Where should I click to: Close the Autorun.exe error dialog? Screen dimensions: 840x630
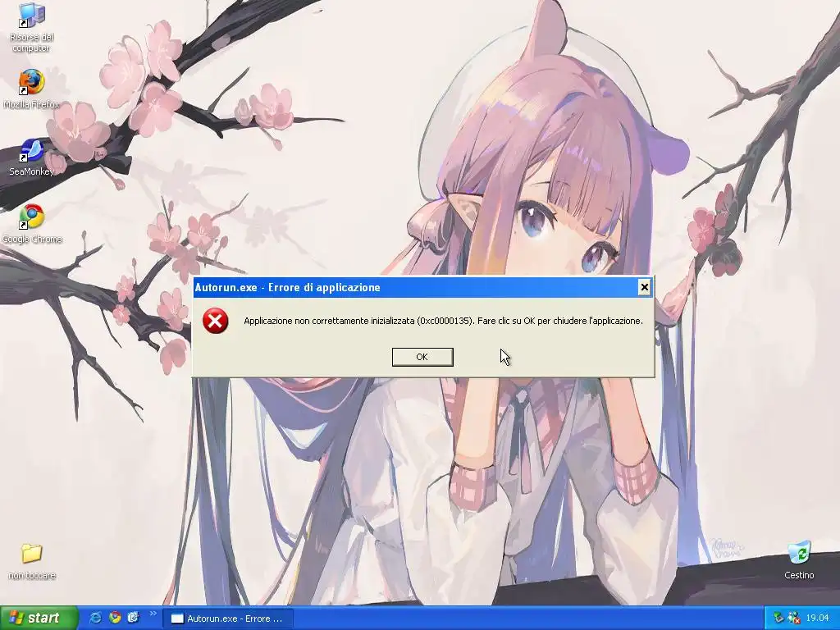tap(645, 287)
